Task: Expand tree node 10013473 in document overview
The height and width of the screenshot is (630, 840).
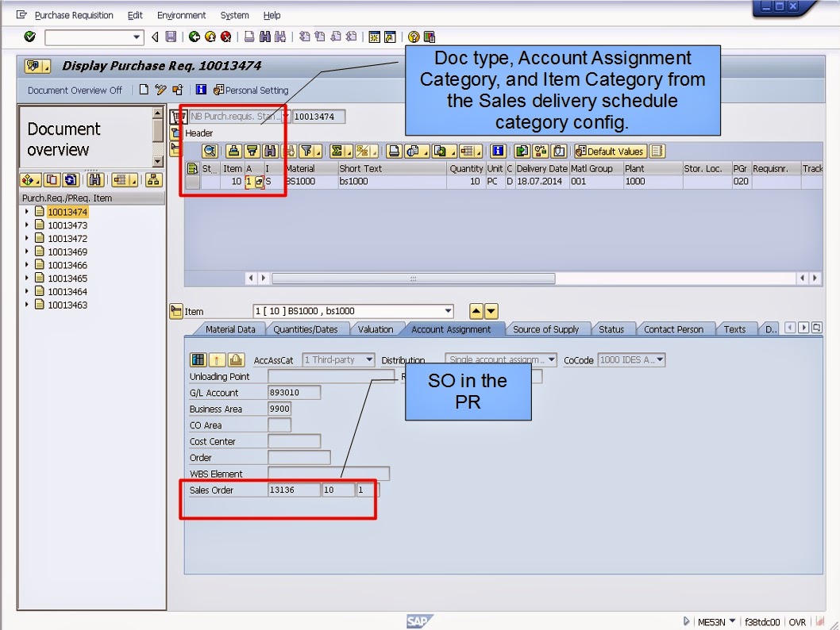Action: [x=26, y=225]
